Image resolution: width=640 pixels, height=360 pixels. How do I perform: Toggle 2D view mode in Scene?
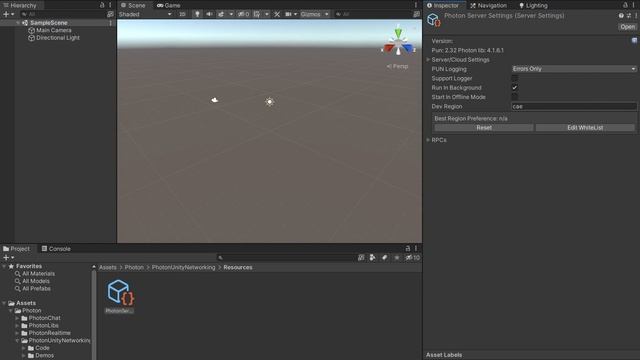tap(182, 14)
